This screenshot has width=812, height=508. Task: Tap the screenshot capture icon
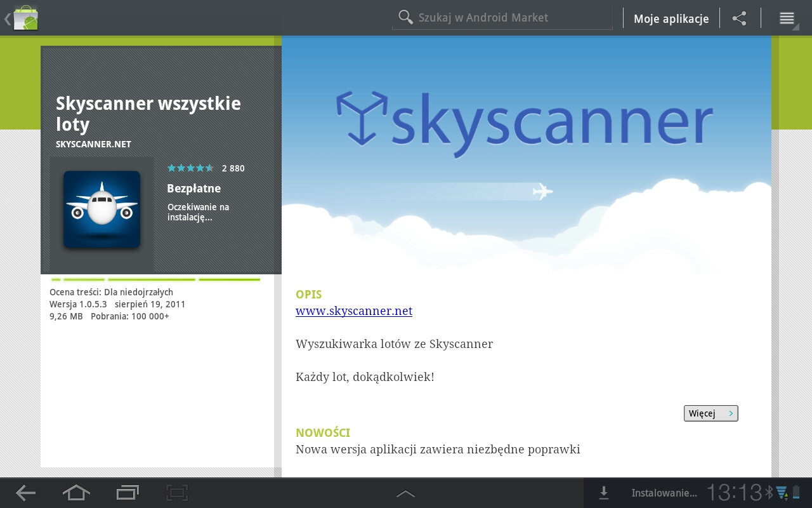(x=177, y=492)
